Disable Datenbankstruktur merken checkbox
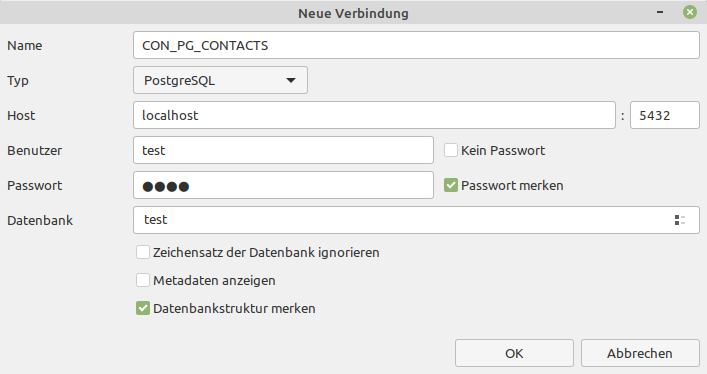Screen dimensions: 707x374 [x=143, y=309]
